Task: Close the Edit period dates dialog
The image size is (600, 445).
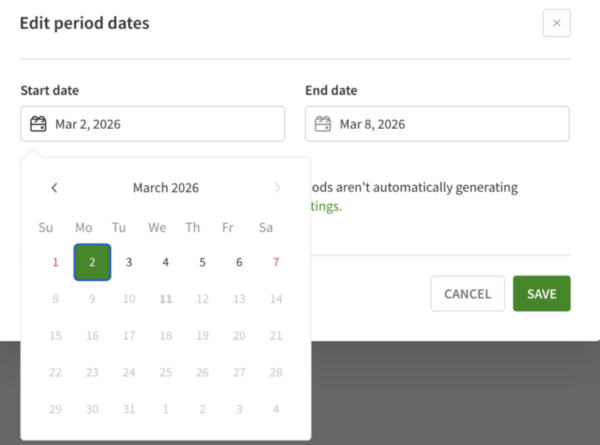Action: coord(556,23)
